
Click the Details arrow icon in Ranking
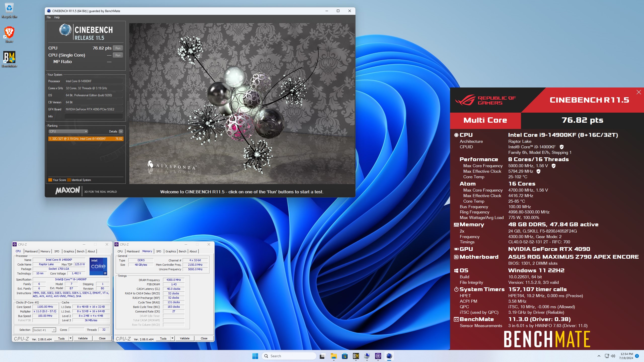(x=121, y=131)
